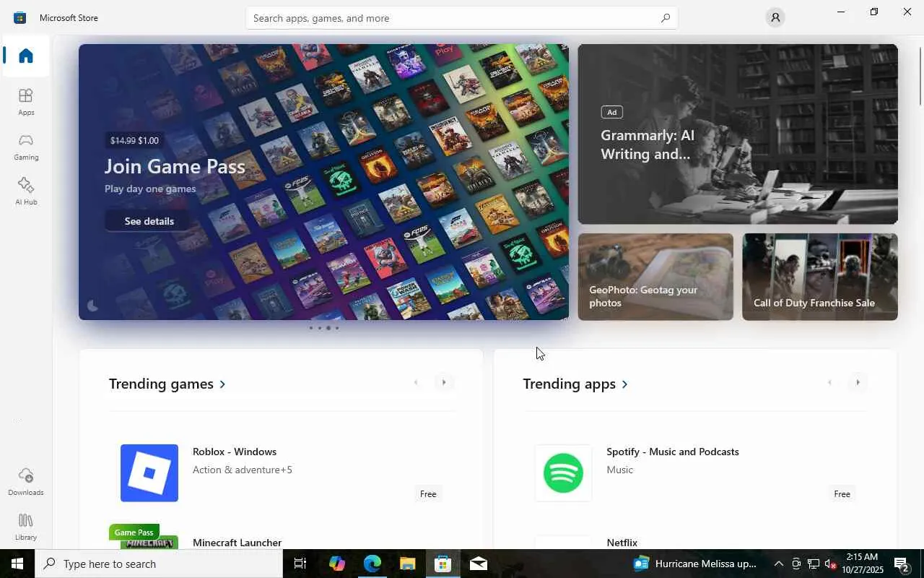Open the Minecraft Launcher title
Viewport: 924px width, 578px height.
pyautogui.click(x=237, y=543)
